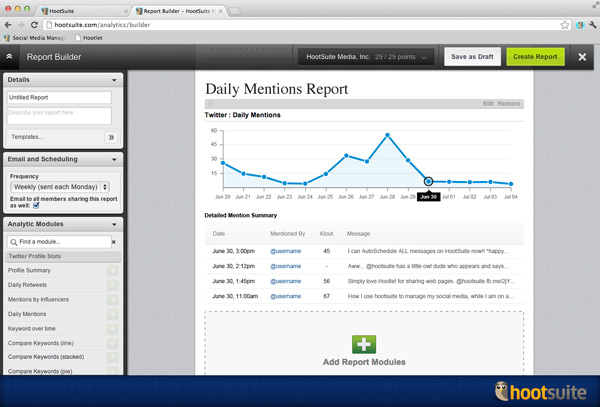Click the browser back arrow
Image resolution: width=600 pixels, height=407 pixels.
pyautogui.click(x=8, y=25)
